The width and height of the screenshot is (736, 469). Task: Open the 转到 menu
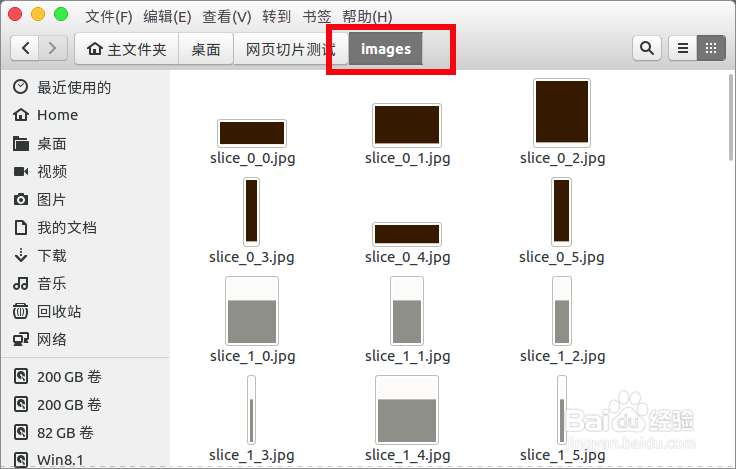[276, 17]
